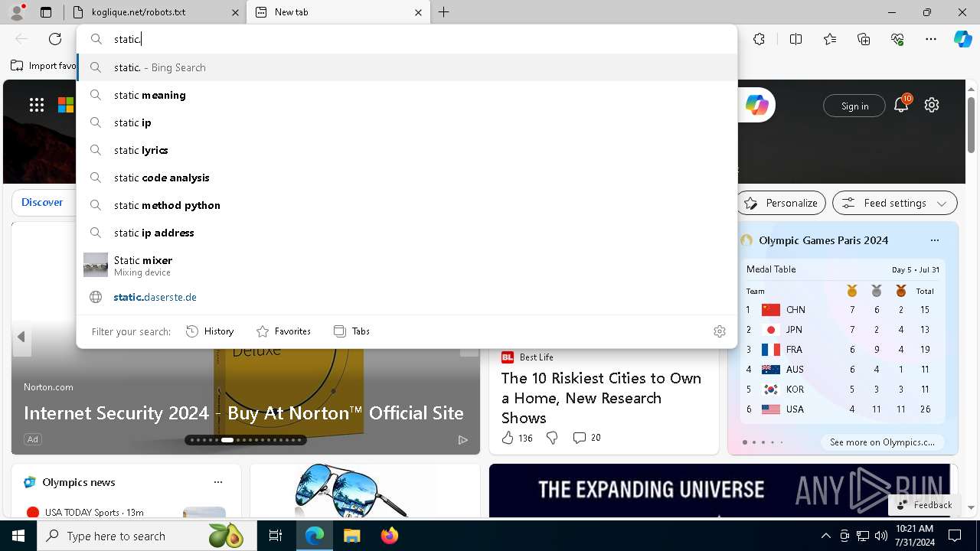The width and height of the screenshot is (980, 551).
Task: Choose the 'static lyrics' suggestion
Action: tap(407, 150)
